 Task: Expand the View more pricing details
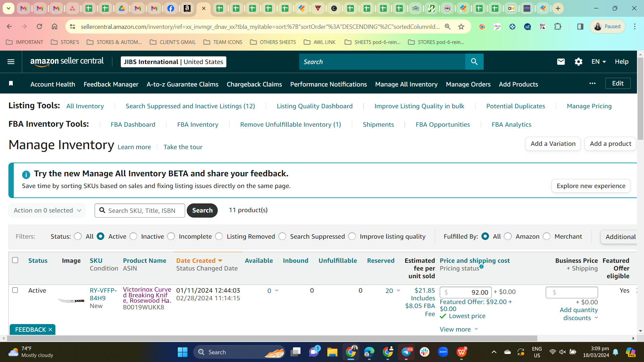coord(459,329)
